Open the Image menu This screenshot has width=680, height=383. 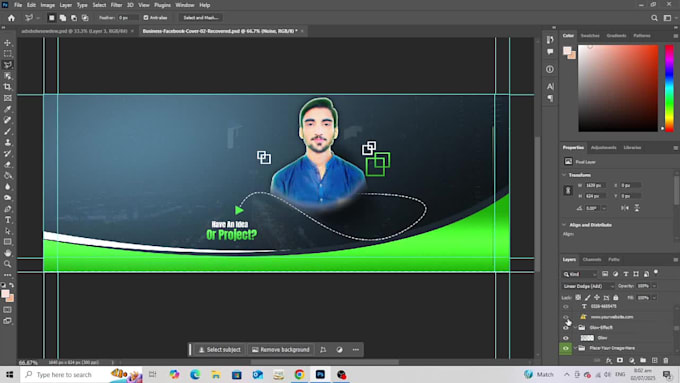pyautogui.click(x=48, y=5)
